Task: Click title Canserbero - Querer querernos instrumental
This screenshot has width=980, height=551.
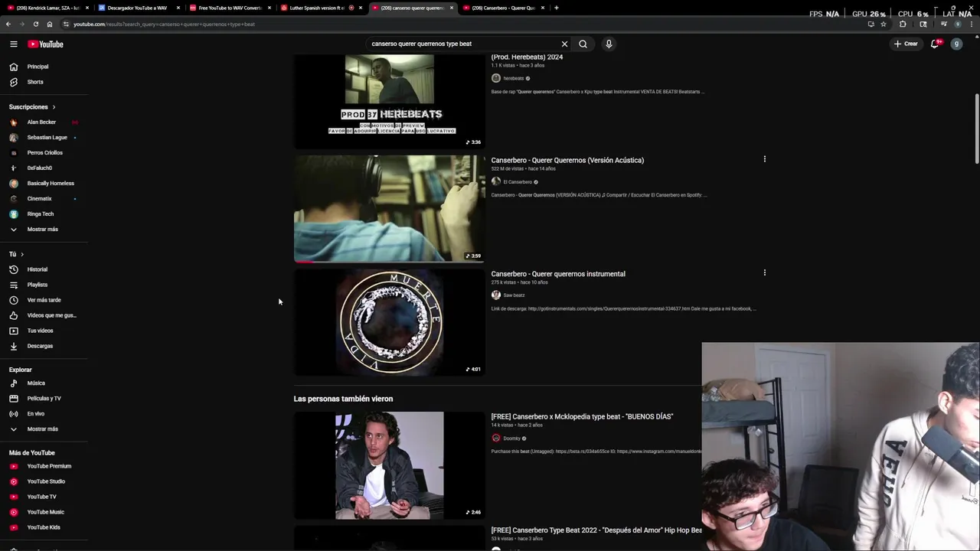Action: [x=558, y=274]
